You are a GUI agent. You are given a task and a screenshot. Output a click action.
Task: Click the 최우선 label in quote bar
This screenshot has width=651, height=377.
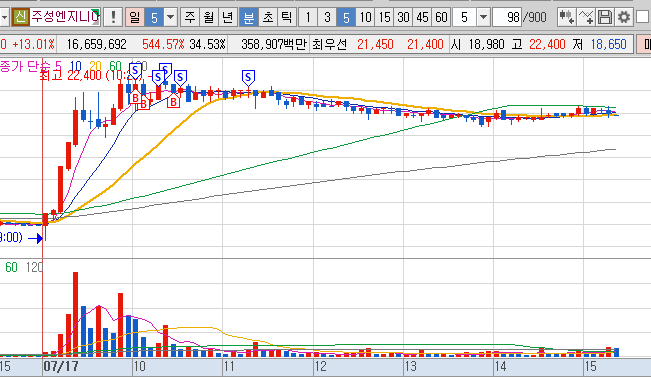329,44
